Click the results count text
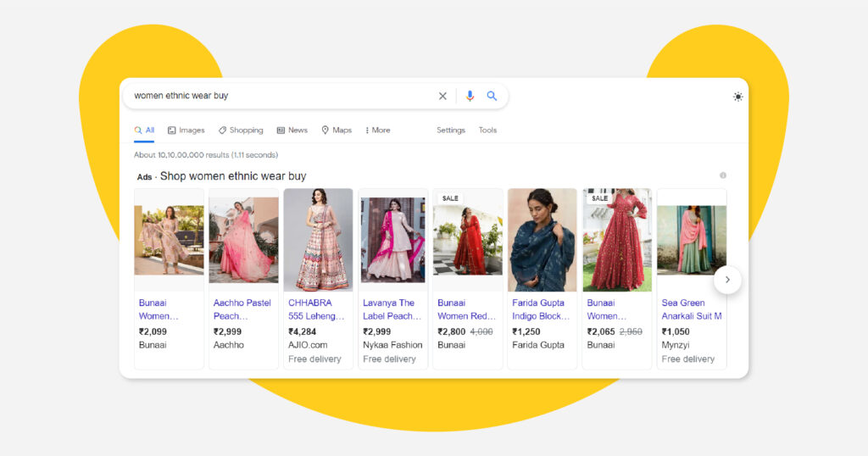 [206, 155]
